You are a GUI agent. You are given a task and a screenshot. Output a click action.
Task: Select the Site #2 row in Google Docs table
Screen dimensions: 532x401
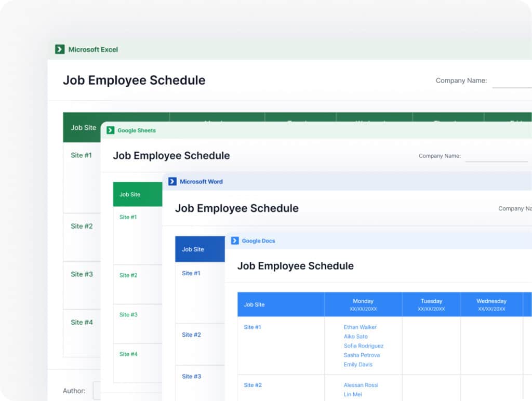pos(252,385)
